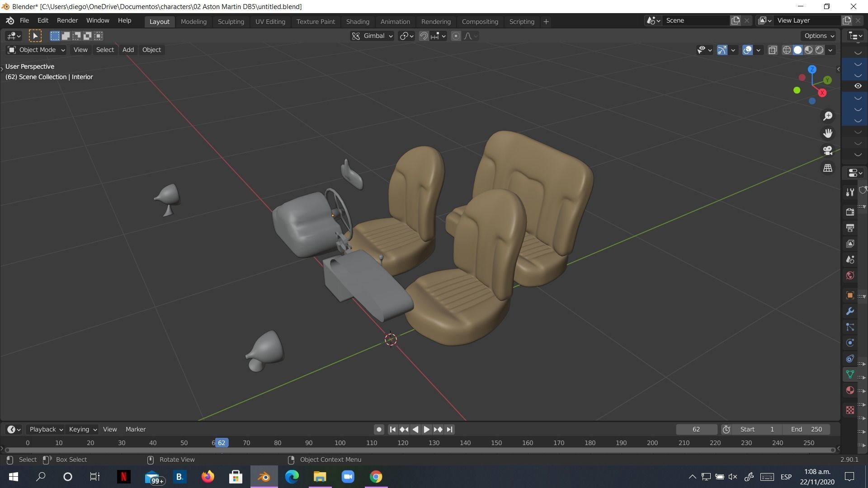Open viewport shading options dropdown arrow
This screenshot has height=488, width=868.
pyautogui.click(x=830, y=50)
